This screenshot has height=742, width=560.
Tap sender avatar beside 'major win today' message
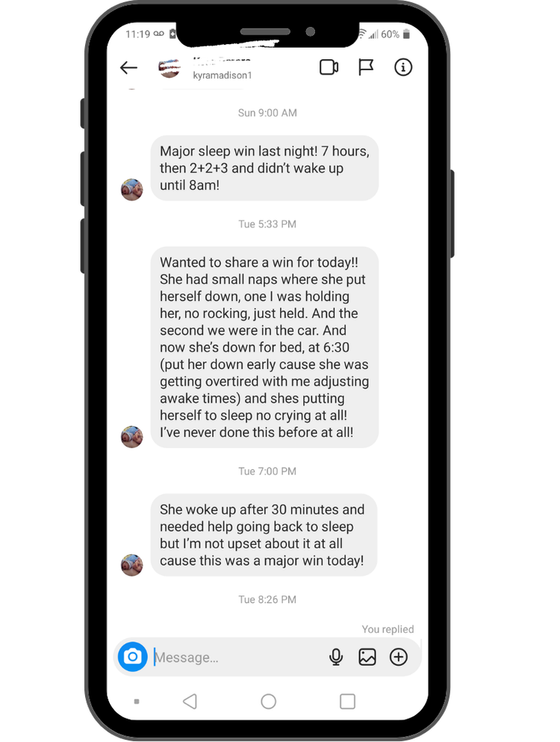[132, 565]
